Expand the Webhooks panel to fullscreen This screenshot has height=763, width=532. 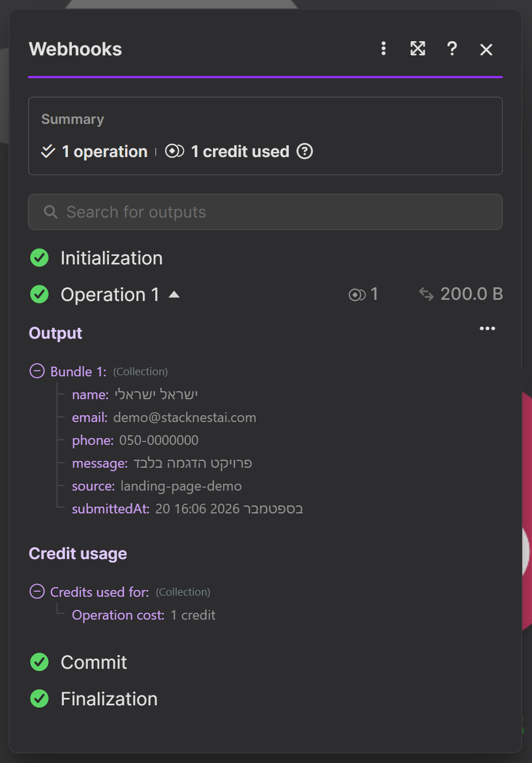pyautogui.click(x=418, y=49)
